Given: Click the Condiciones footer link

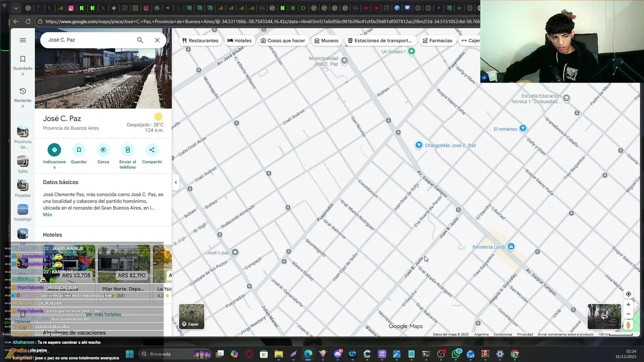Looking at the screenshot, I should (x=503, y=334).
